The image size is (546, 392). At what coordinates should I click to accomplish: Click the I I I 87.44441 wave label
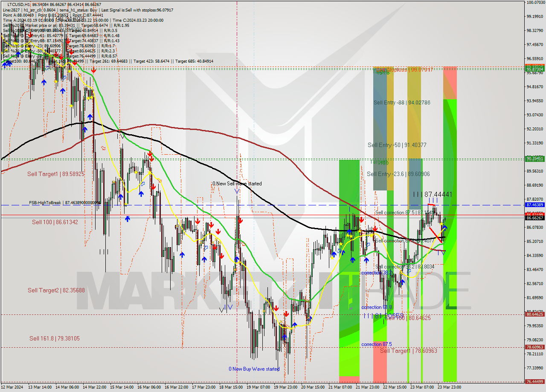[433, 194]
